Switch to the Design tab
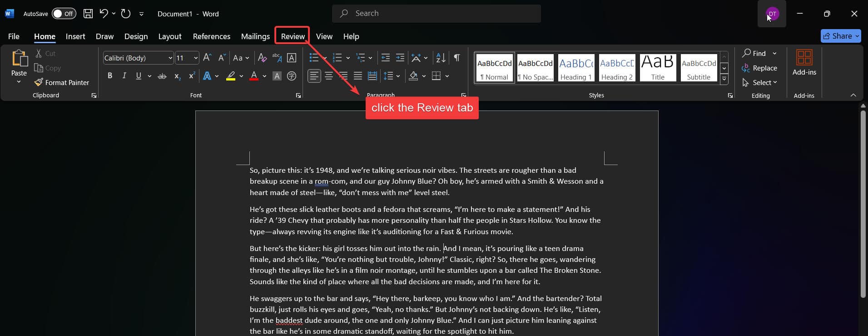Image resolution: width=868 pixels, height=336 pixels. pyautogui.click(x=136, y=36)
